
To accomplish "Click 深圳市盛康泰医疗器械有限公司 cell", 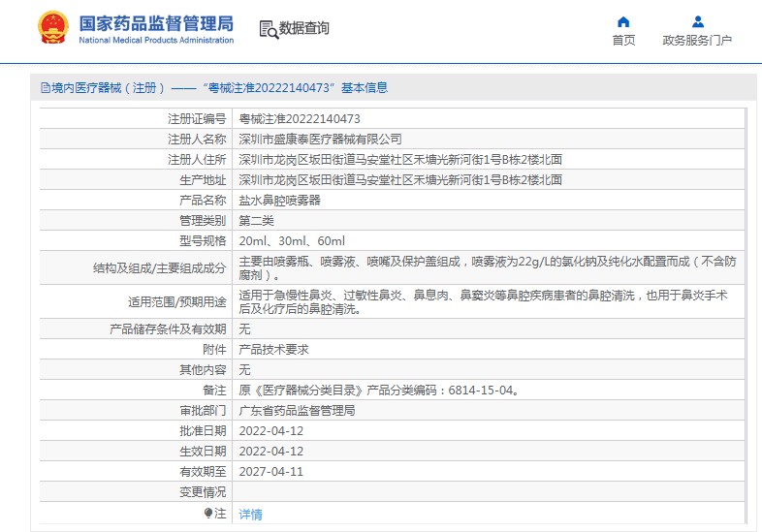I will 320,140.
